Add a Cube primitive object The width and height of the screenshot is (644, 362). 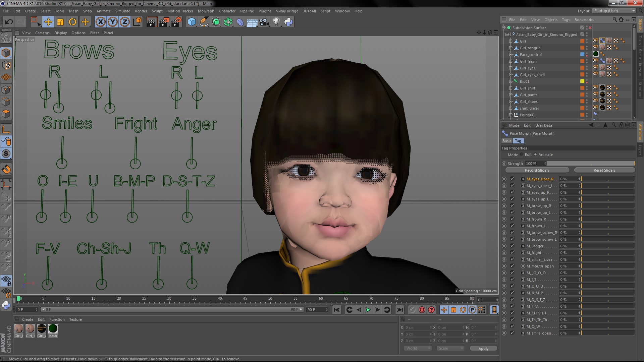point(192,22)
